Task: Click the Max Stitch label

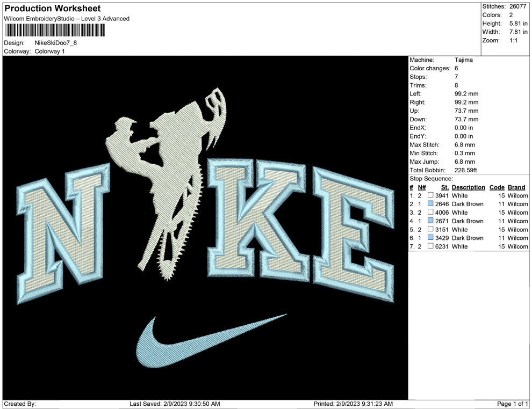Action: 424,145
